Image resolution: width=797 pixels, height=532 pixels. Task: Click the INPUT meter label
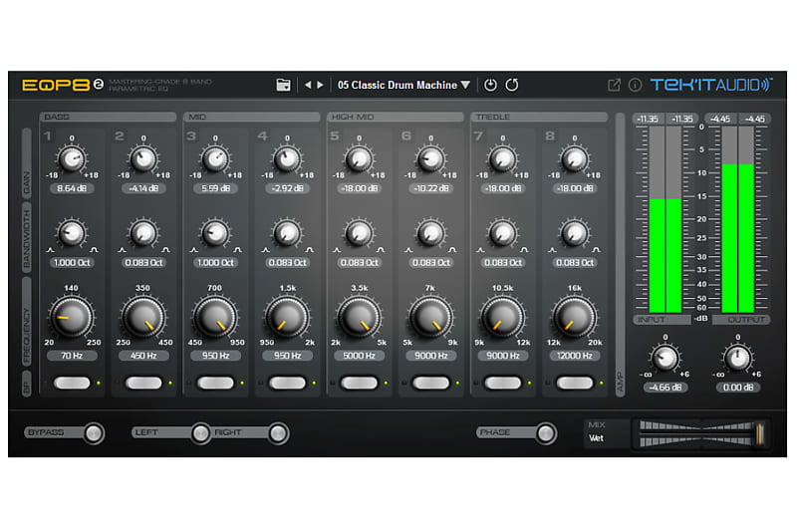662,320
